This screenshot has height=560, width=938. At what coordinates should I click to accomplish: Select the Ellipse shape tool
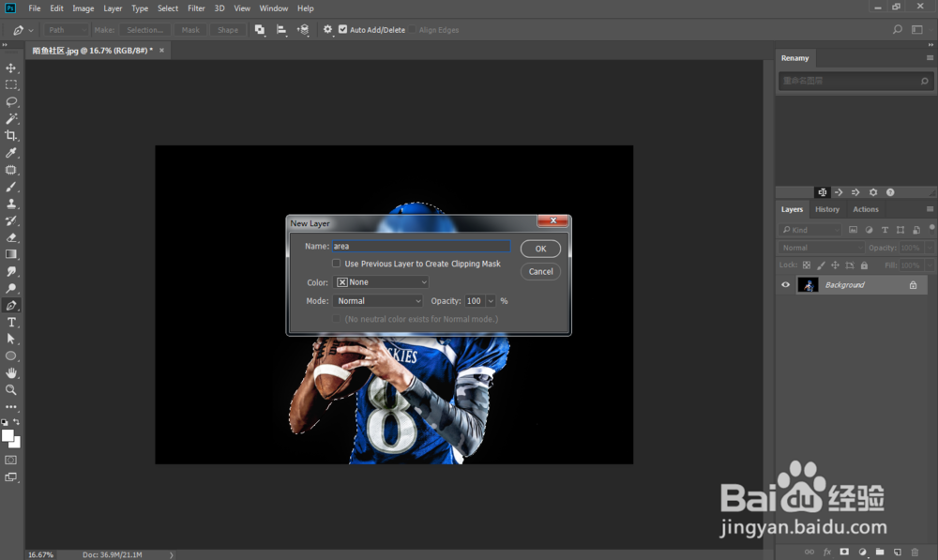tap(10, 356)
